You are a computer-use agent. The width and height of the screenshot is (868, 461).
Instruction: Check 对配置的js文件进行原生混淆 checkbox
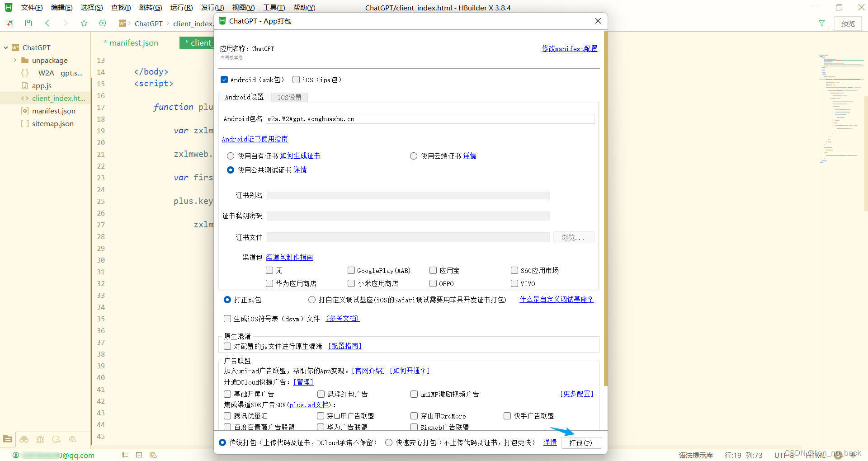coord(227,346)
